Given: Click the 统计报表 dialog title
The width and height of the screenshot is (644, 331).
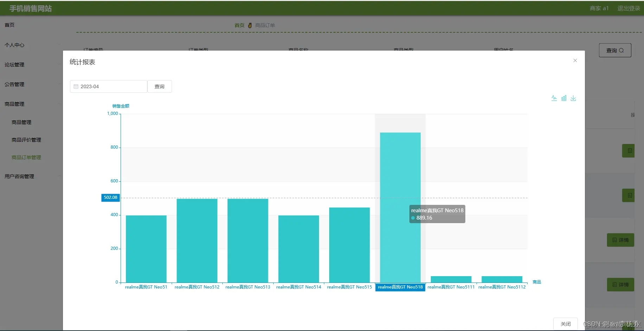Looking at the screenshot, I should pyautogui.click(x=82, y=62).
